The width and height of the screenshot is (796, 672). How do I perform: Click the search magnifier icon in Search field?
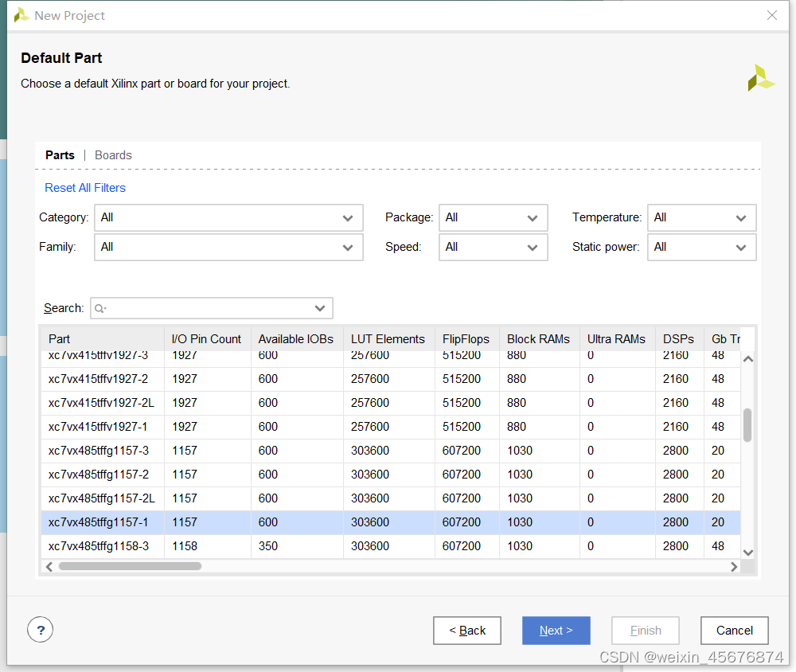coord(100,308)
